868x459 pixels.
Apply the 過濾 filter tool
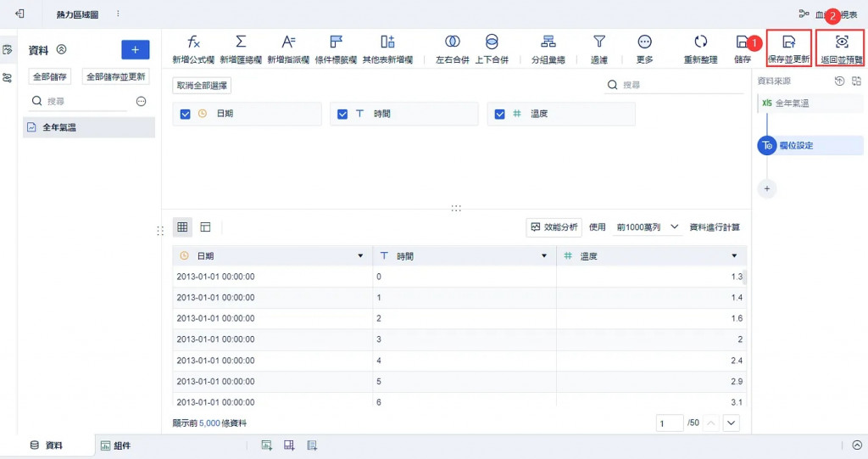[x=599, y=49]
